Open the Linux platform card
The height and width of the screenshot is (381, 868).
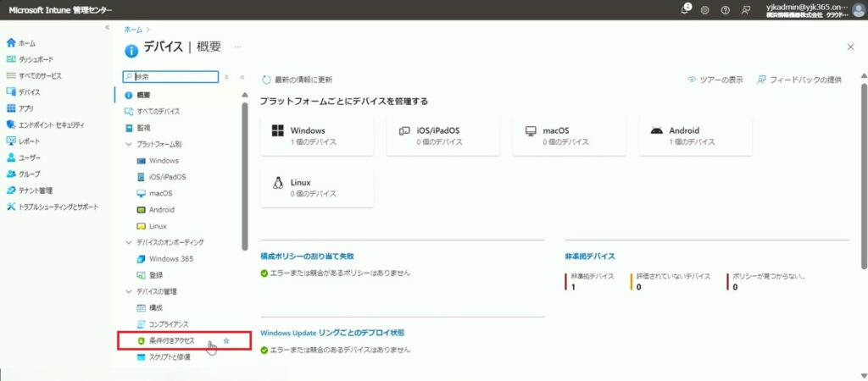(317, 189)
